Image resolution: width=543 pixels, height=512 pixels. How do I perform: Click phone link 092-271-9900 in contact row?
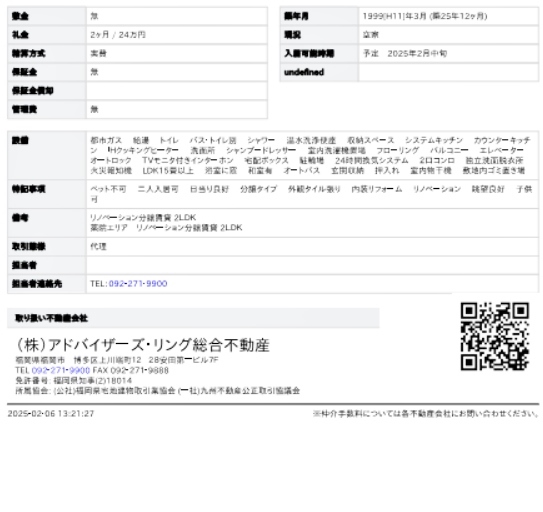(138, 284)
